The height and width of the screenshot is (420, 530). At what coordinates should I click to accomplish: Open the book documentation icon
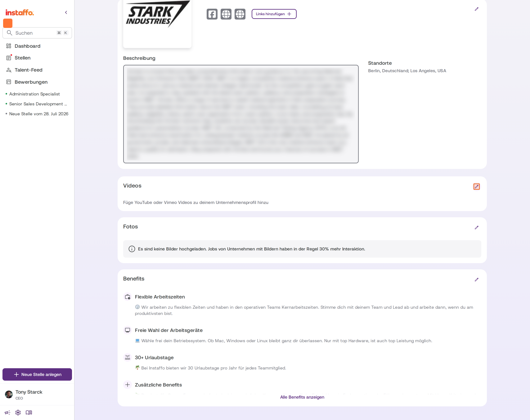click(29, 413)
